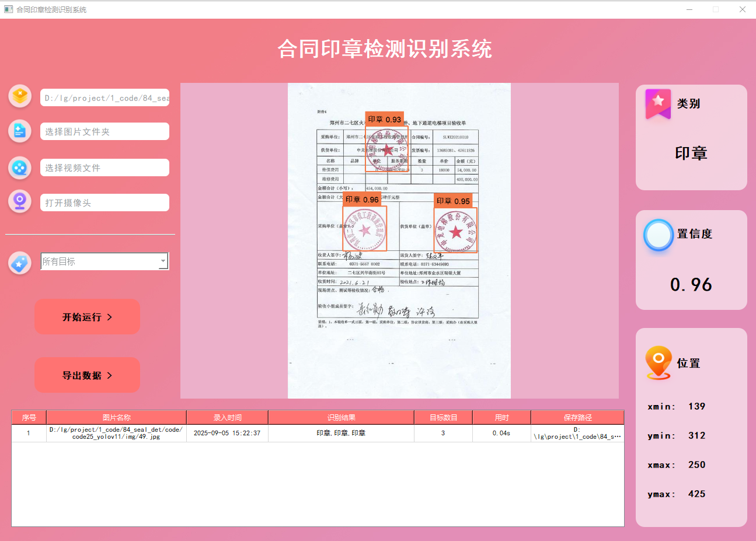Click the 0.04s time cell

click(501, 433)
